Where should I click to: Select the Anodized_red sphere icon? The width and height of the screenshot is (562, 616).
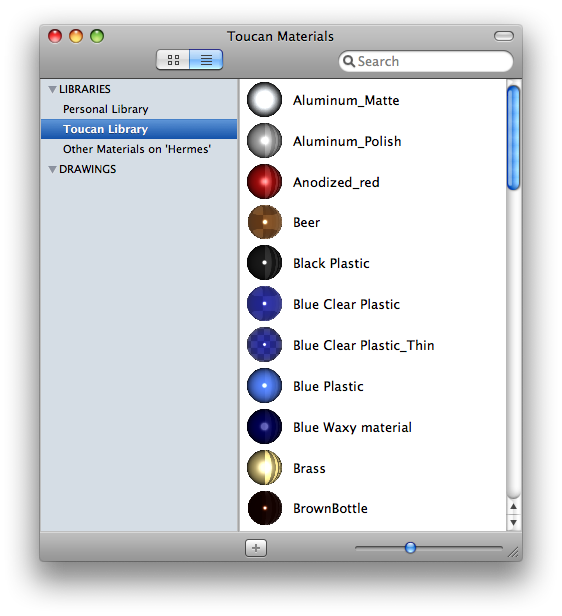[x=264, y=182]
